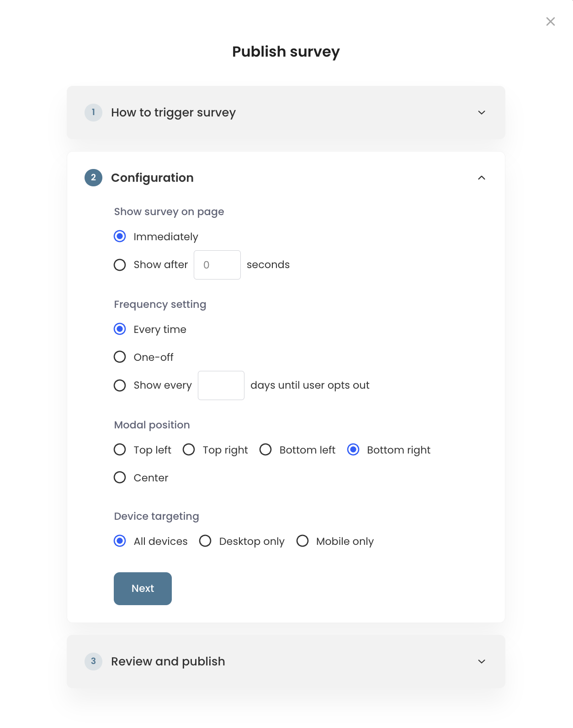Click the step 1 number badge

pos(93,112)
